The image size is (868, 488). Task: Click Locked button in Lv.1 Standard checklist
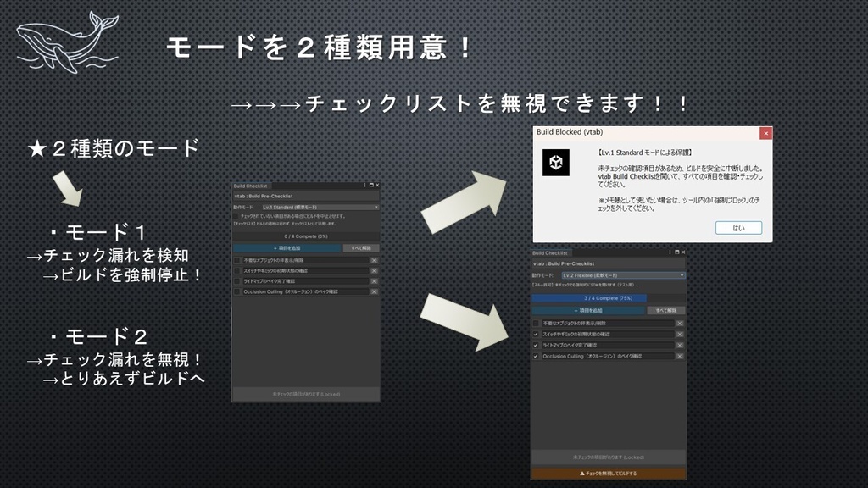point(306,394)
